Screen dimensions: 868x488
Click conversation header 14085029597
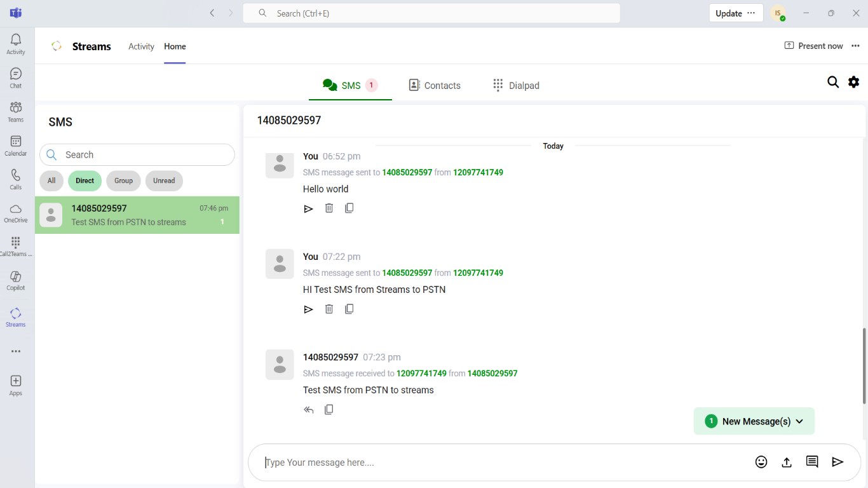(289, 120)
